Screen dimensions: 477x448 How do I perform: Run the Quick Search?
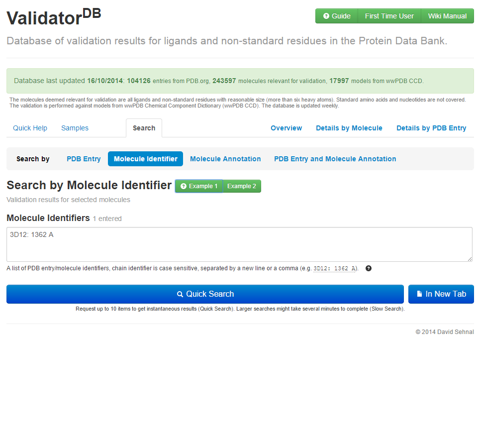pyautogui.click(x=205, y=294)
